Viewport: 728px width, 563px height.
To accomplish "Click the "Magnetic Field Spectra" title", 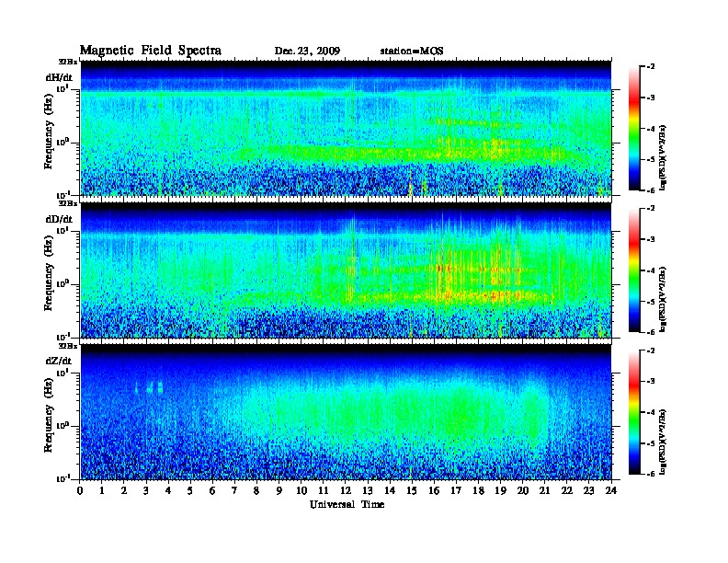I will pyautogui.click(x=151, y=51).
